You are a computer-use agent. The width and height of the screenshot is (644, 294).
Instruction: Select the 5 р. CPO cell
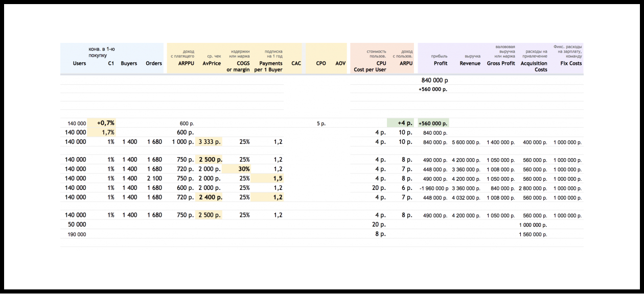pos(321,123)
